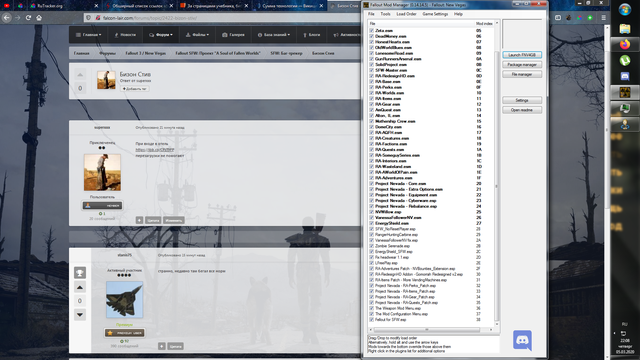Sort plugins by the File column header

tap(420, 24)
